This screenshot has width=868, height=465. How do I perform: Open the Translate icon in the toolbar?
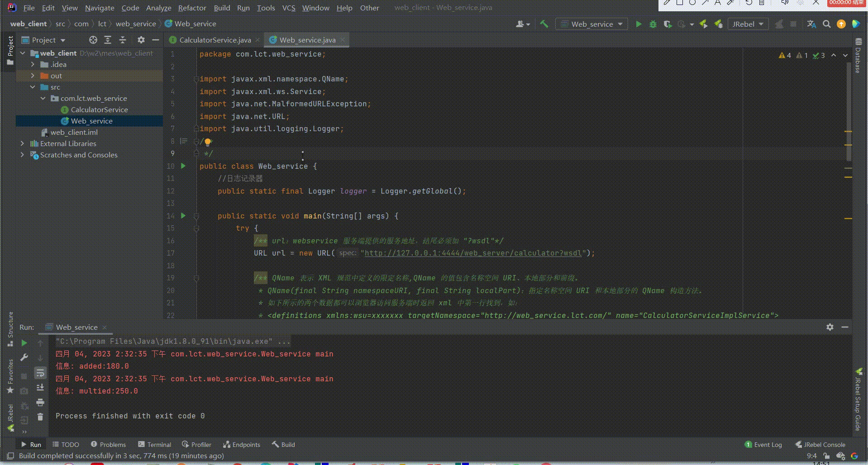tap(812, 24)
